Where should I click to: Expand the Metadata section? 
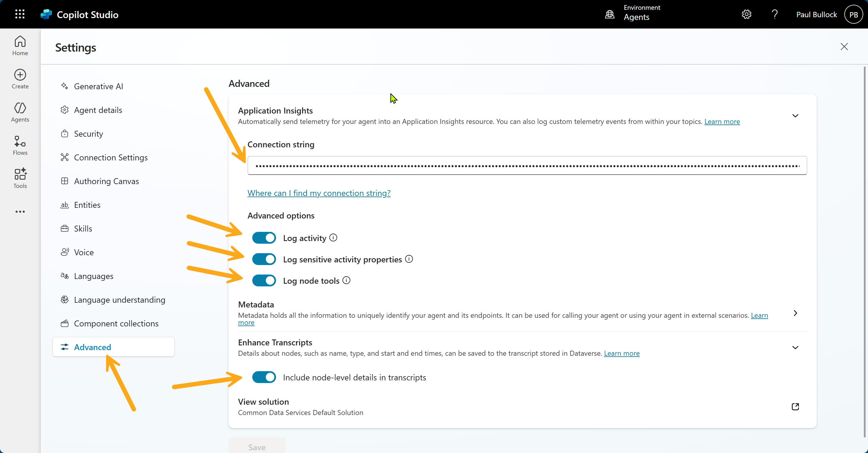[795, 313]
